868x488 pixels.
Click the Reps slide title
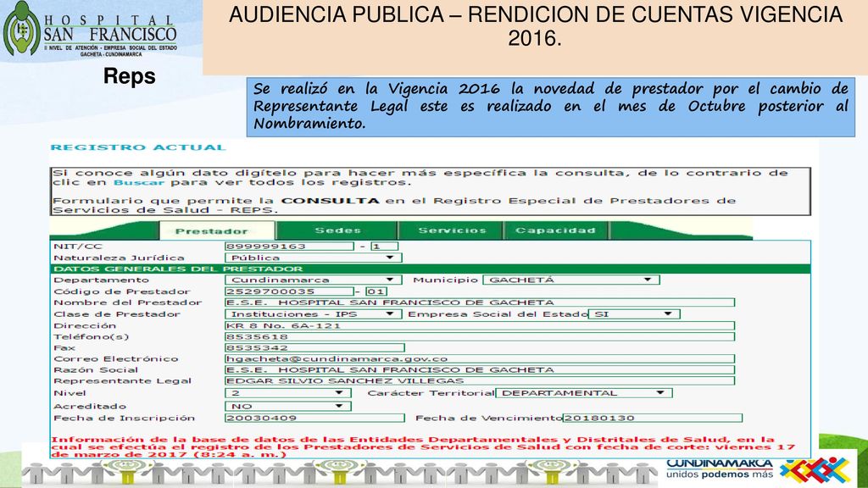coord(130,76)
